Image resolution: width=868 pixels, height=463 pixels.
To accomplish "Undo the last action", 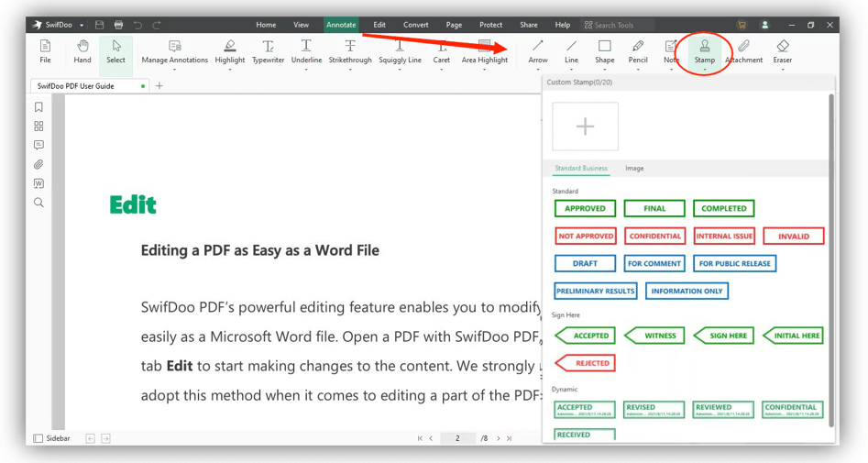I will click(x=137, y=25).
